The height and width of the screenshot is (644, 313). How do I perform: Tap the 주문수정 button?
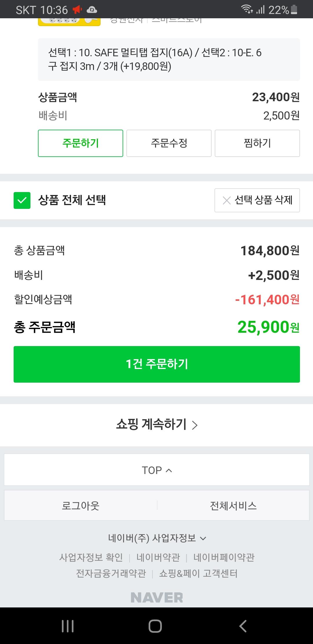point(169,143)
